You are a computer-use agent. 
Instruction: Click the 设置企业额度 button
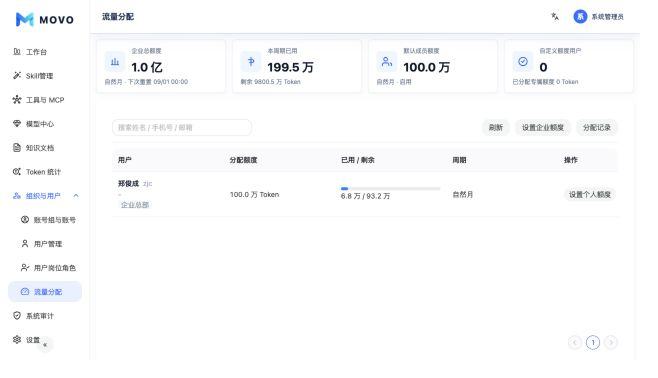(x=543, y=127)
